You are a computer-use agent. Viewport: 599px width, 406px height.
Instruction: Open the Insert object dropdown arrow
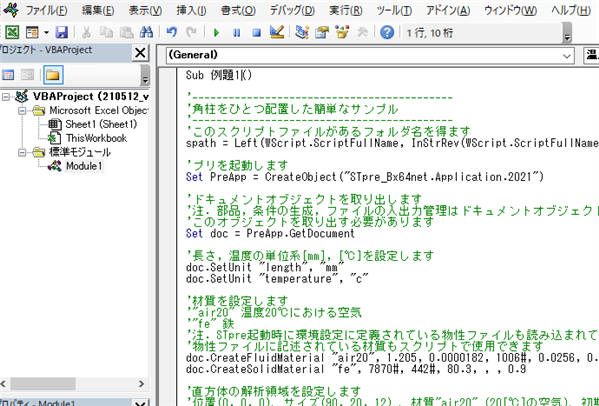(46, 32)
